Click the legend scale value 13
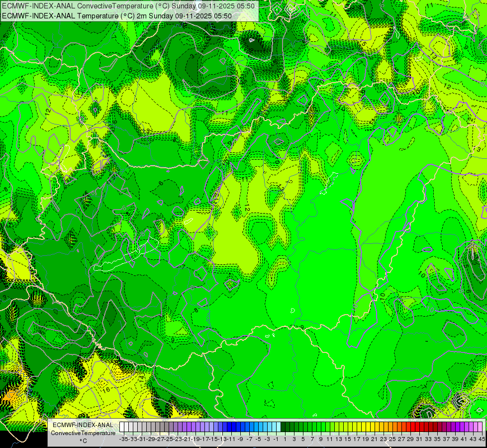The image size is (487, 448). click(x=339, y=439)
